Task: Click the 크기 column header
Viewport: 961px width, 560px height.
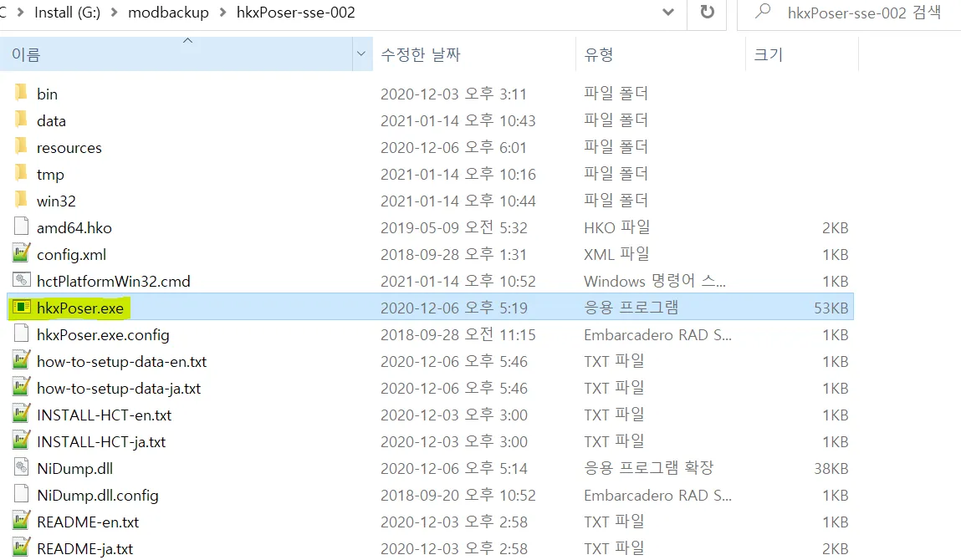Action: click(769, 54)
